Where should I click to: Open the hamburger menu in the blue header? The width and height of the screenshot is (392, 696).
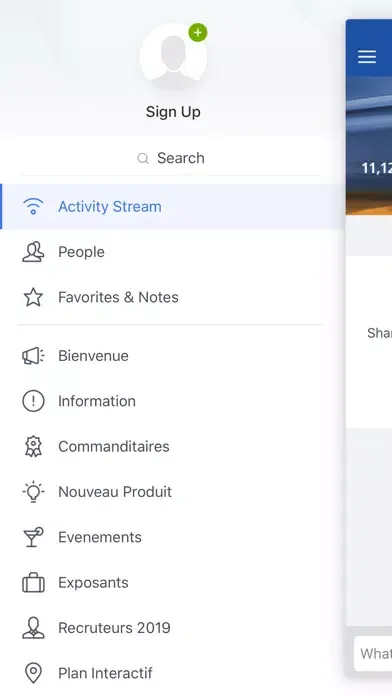[x=367, y=56]
